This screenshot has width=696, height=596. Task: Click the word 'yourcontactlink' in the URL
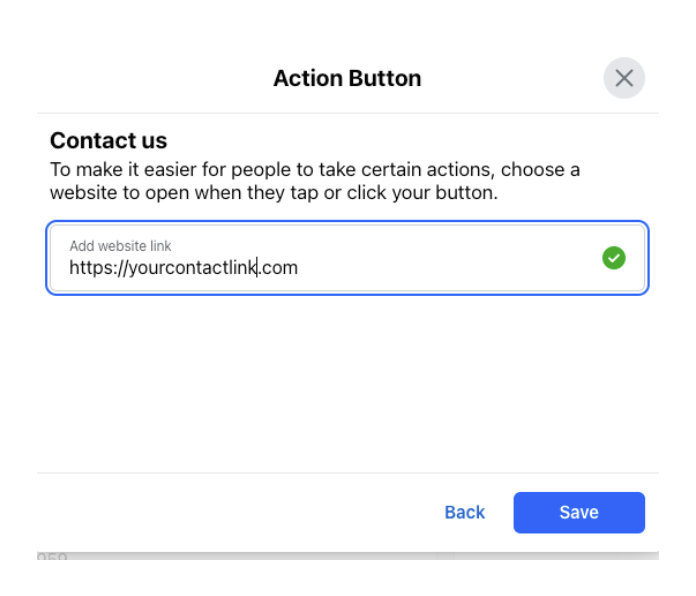[x=192, y=268]
